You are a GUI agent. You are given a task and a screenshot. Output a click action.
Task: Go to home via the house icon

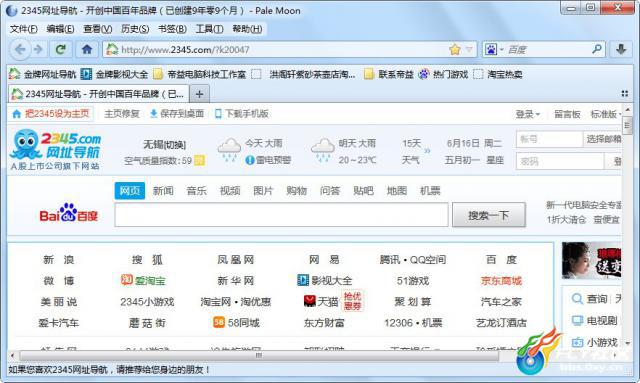pos(87,49)
